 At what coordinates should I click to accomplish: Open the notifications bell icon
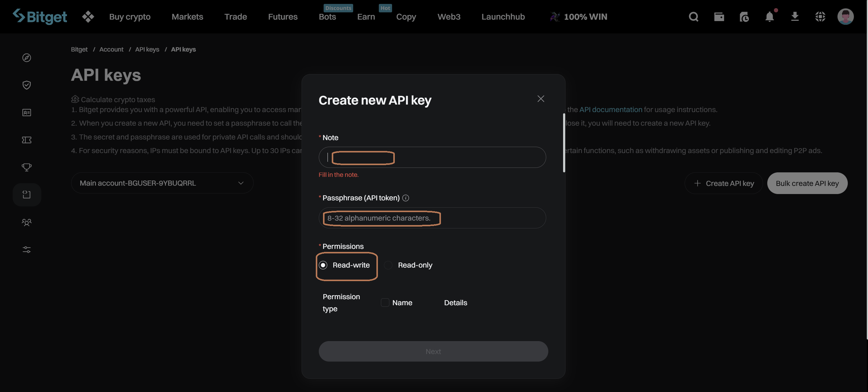(x=770, y=16)
